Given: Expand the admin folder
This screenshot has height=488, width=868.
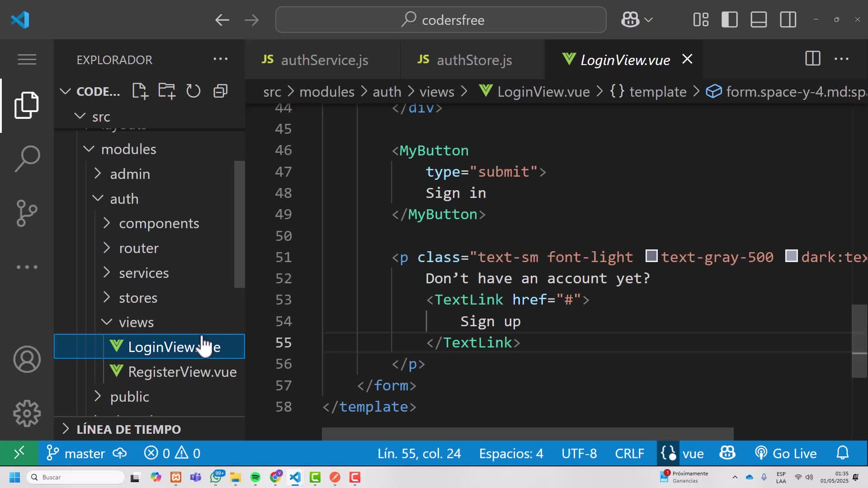Looking at the screenshot, I should [x=97, y=174].
